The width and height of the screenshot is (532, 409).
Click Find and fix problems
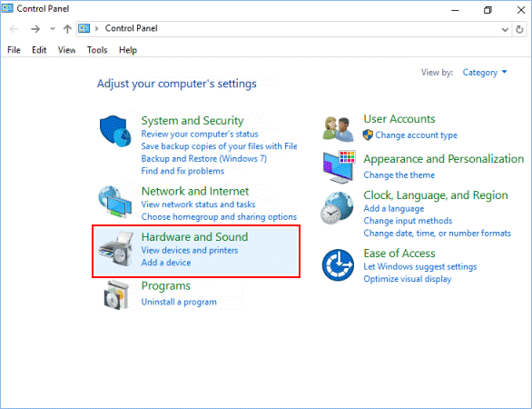(x=182, y=171)
